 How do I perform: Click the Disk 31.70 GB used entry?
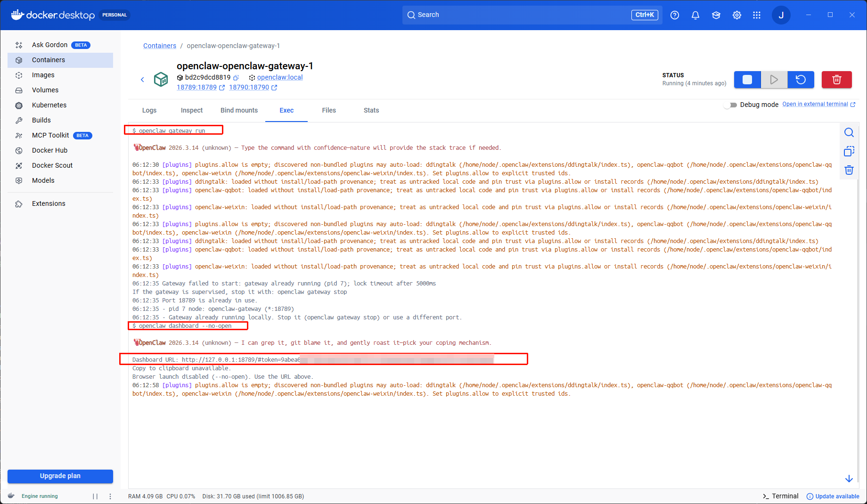point(253,496)
